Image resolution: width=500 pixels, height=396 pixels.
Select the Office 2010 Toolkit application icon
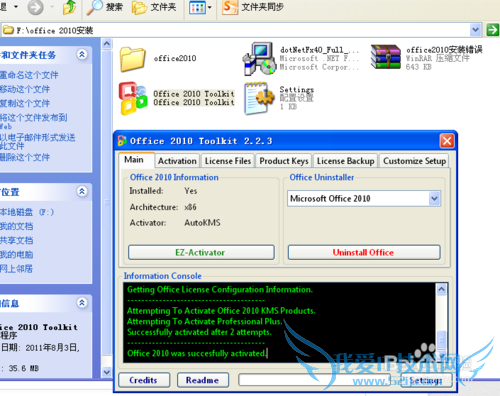tap(133, 98)
